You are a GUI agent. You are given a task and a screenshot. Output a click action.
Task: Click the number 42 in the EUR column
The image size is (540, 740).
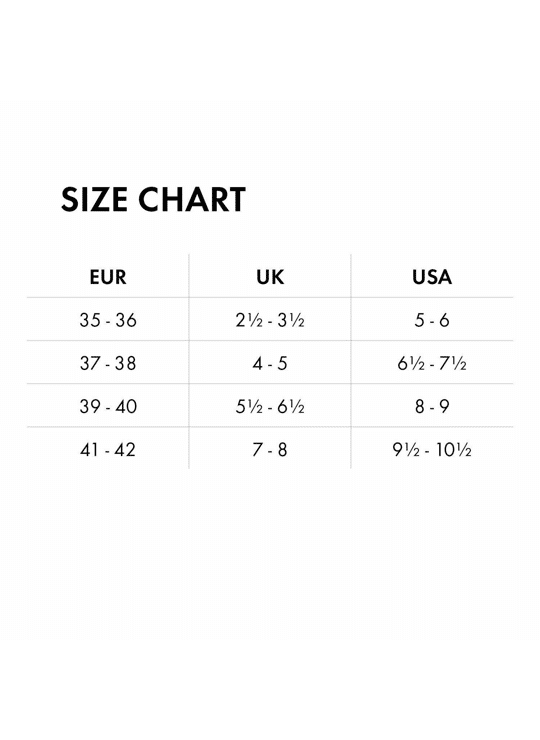125,449
